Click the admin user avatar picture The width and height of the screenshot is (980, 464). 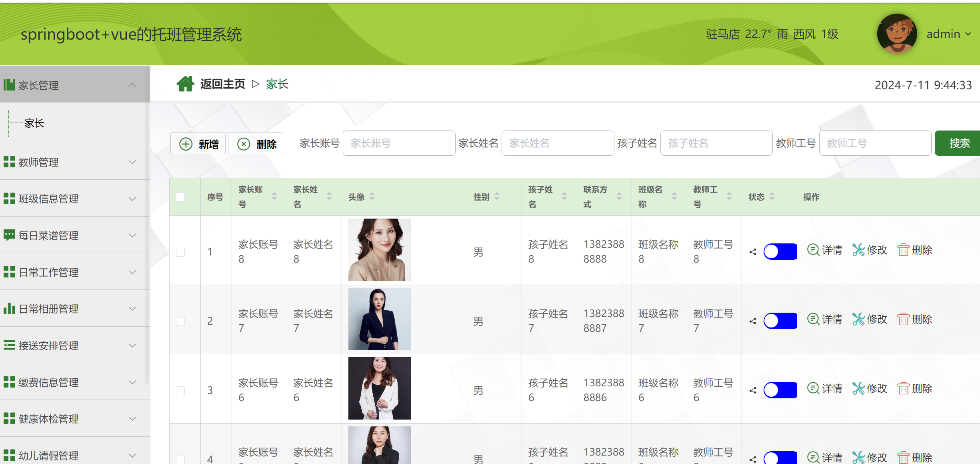point(896,34)
